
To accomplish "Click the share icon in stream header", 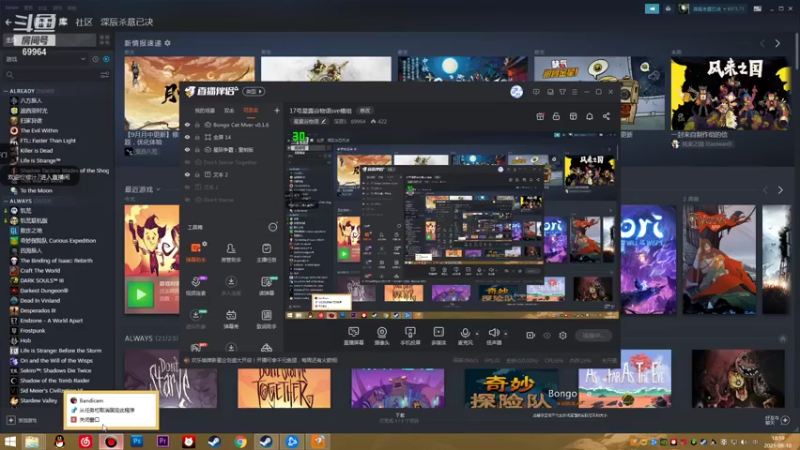I will click(606, 116).
